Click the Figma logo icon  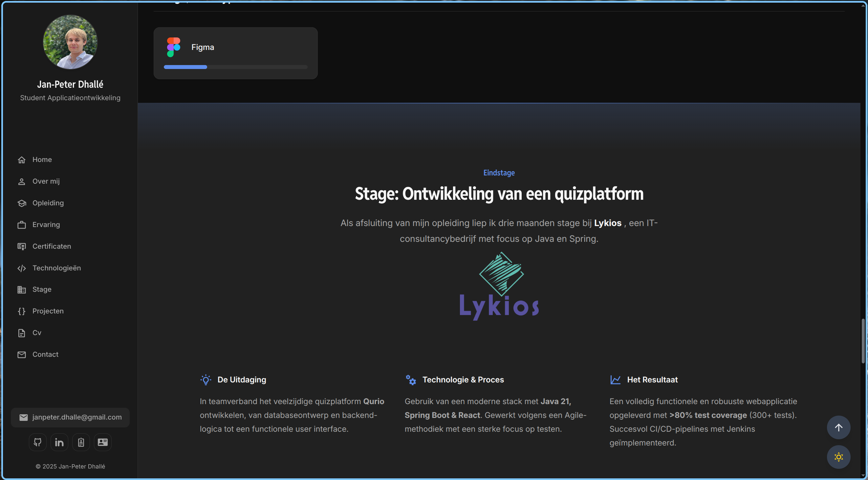174,47
